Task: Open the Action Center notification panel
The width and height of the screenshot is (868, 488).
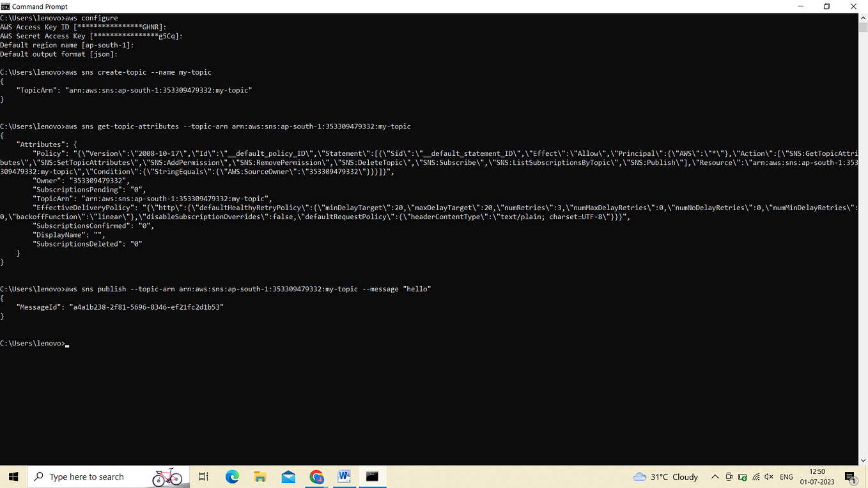Action: 851,477
